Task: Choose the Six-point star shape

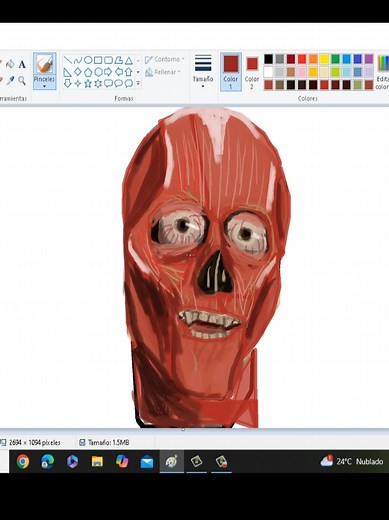Action: click(98, 83)
